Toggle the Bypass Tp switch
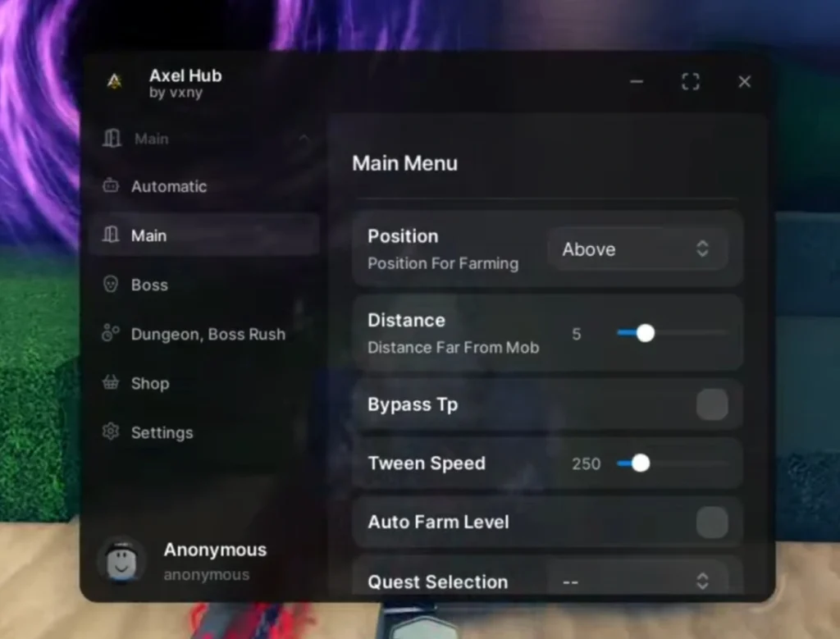 point(712,404)
